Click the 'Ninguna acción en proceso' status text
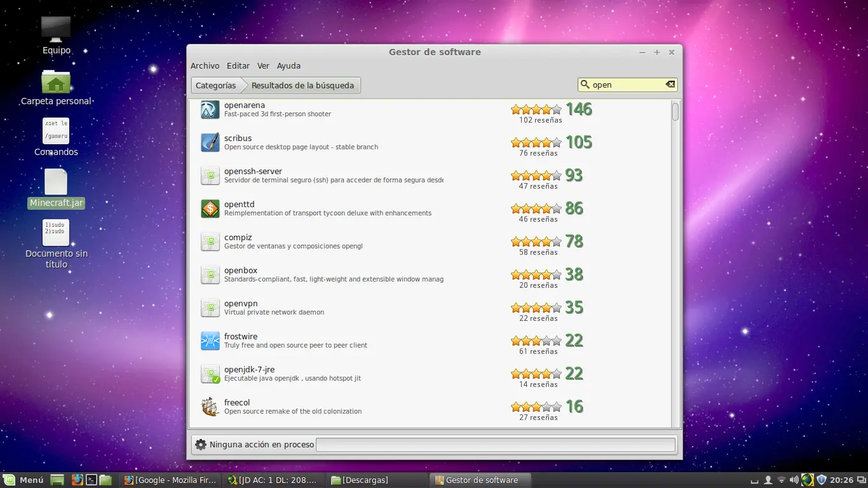This screenshot has height=488, width=868. click(262, 445)
